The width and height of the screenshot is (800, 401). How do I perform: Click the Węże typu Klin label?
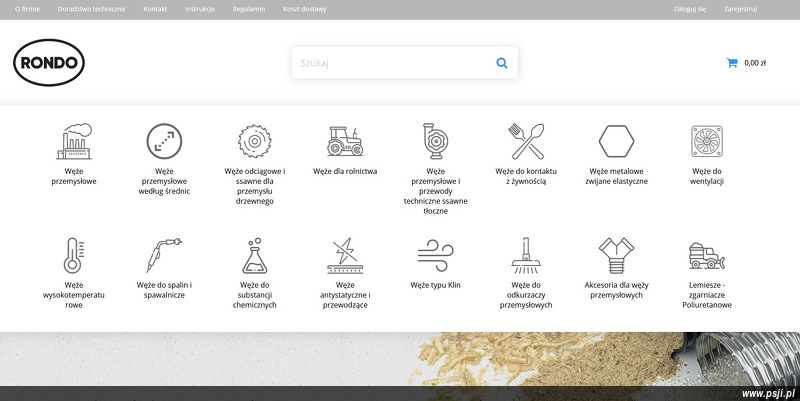(435, 285)
